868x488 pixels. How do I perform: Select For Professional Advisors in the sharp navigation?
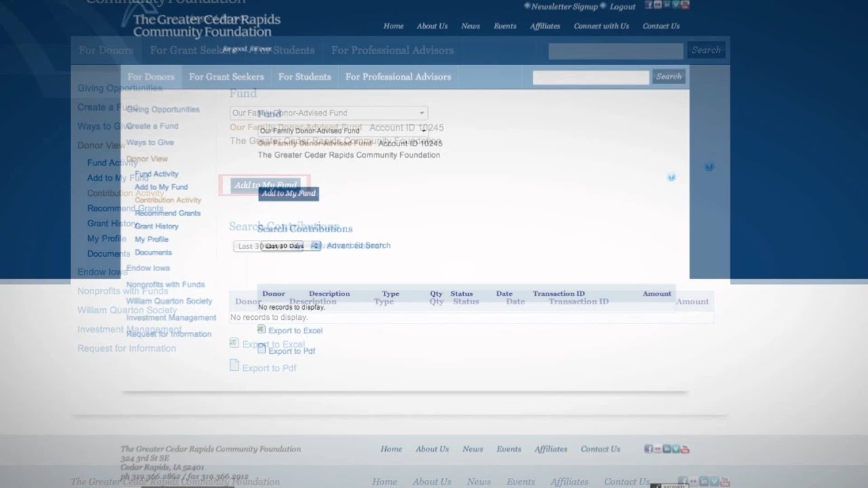[x=398, y=77]
